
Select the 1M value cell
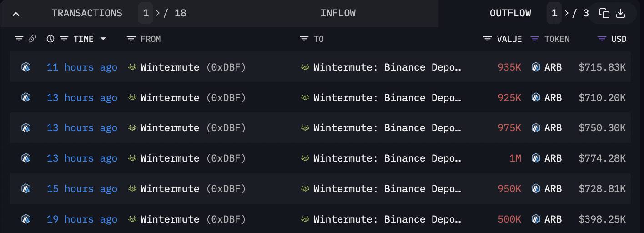coord(515,158)
